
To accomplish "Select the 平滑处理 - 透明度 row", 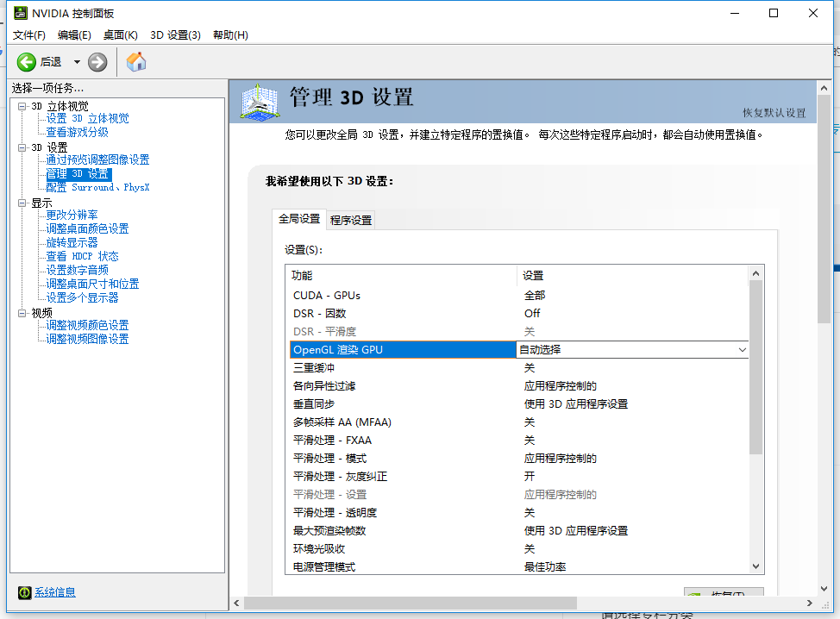I will (x=518, y=512).
